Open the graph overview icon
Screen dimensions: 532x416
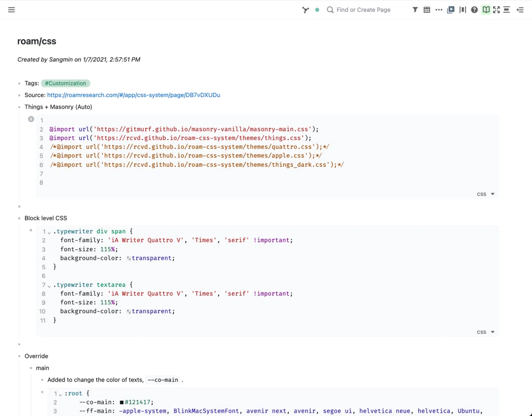pos(305,10)
